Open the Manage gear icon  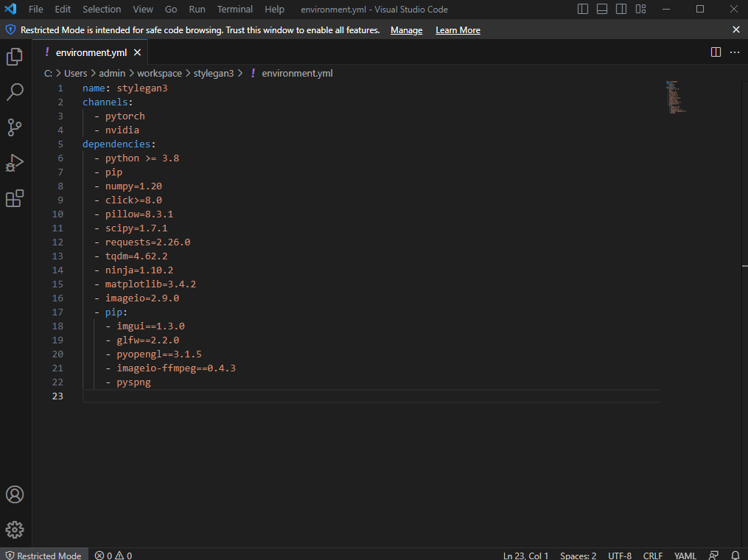pos(14,530)
